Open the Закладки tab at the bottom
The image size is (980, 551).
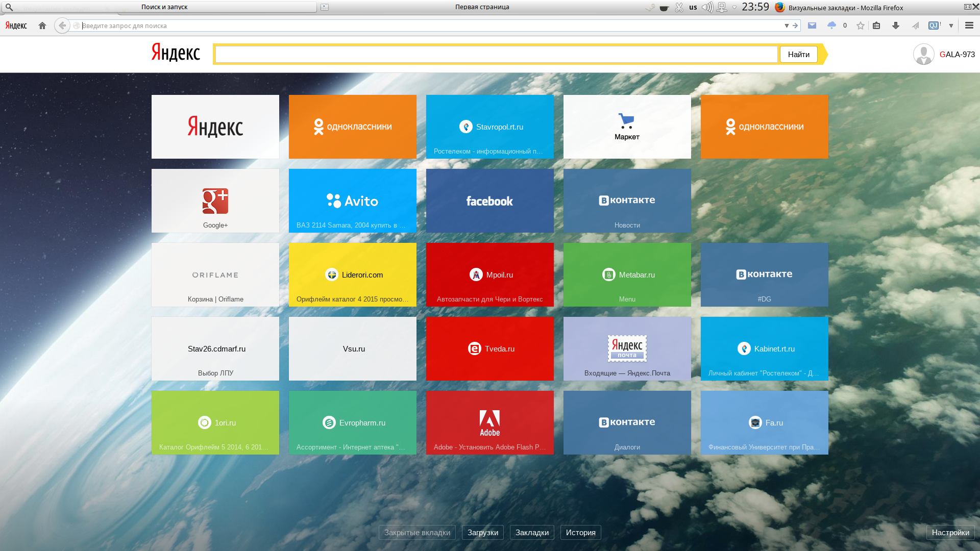point(532,533)
